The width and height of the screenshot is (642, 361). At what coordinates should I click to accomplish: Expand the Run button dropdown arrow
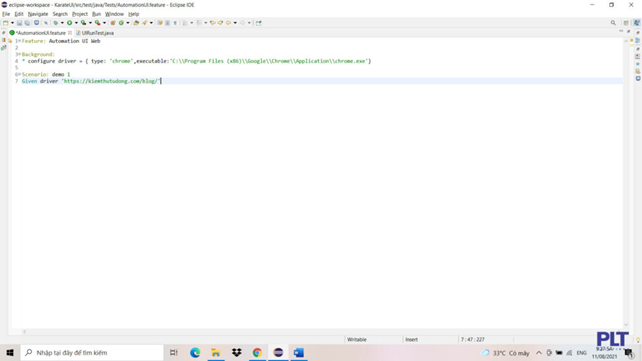coord(76,23)
